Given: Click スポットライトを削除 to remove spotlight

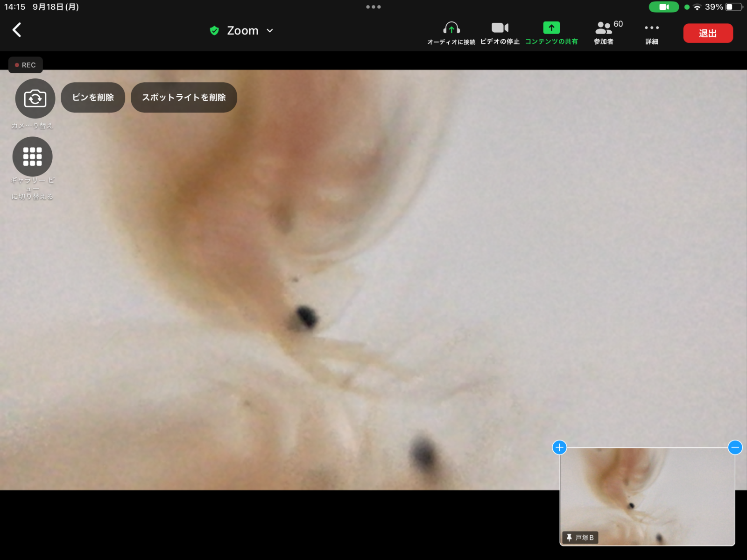Looking at the screenshot, I should tap(184, 98).
